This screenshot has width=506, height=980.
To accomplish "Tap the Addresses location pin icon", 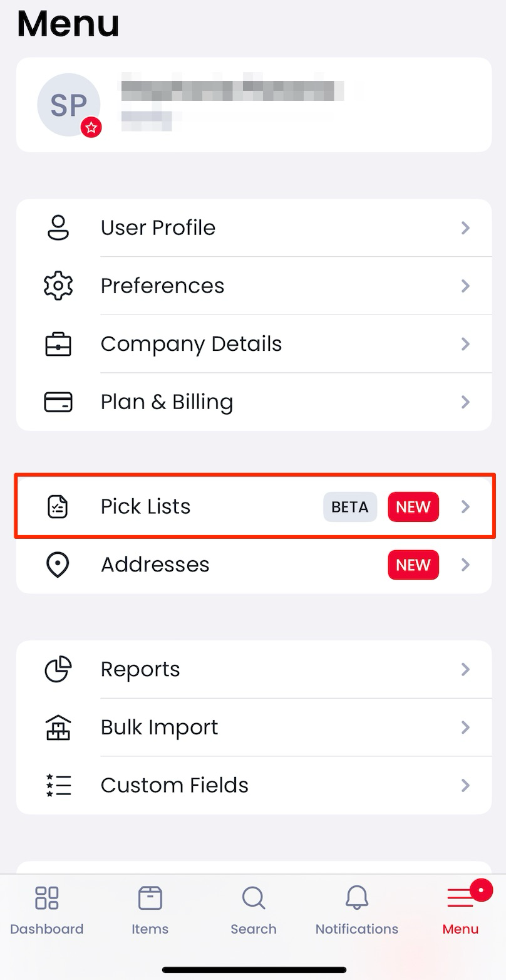I will pos(58,565).
